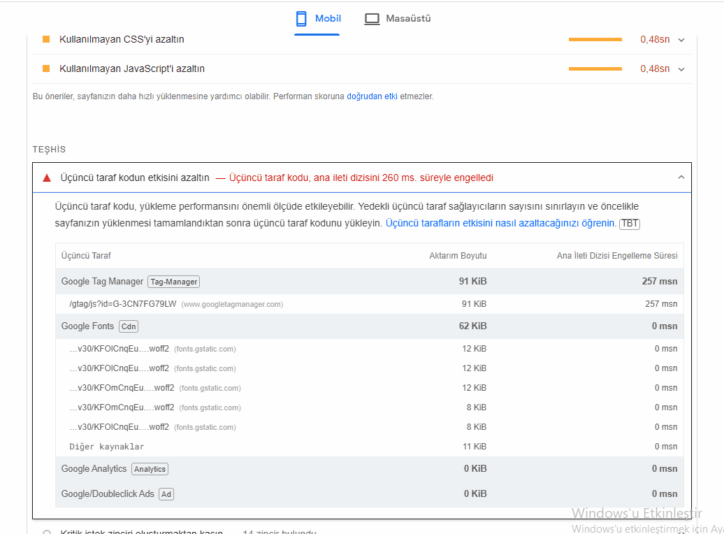Click orange square beside Kullanılmayan JavaScript'i azaltın
Image resolution: width=724 pixels, height=534 pixels.
46,69
